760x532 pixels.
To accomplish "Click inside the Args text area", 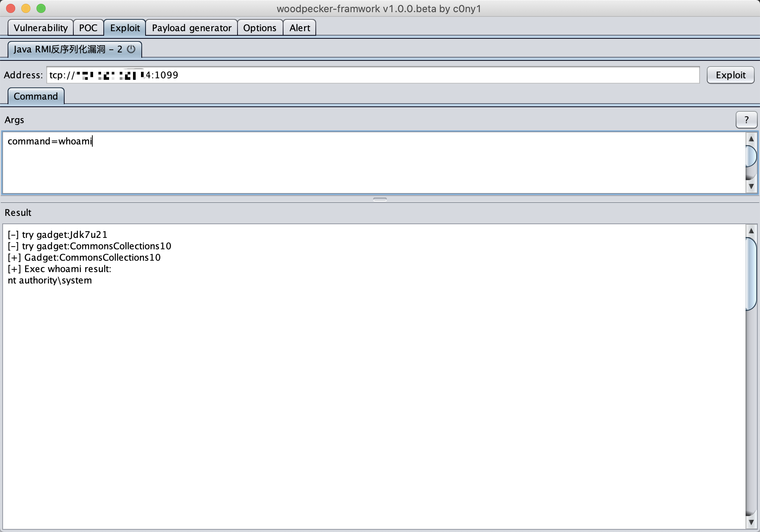I will click(372, 163).
